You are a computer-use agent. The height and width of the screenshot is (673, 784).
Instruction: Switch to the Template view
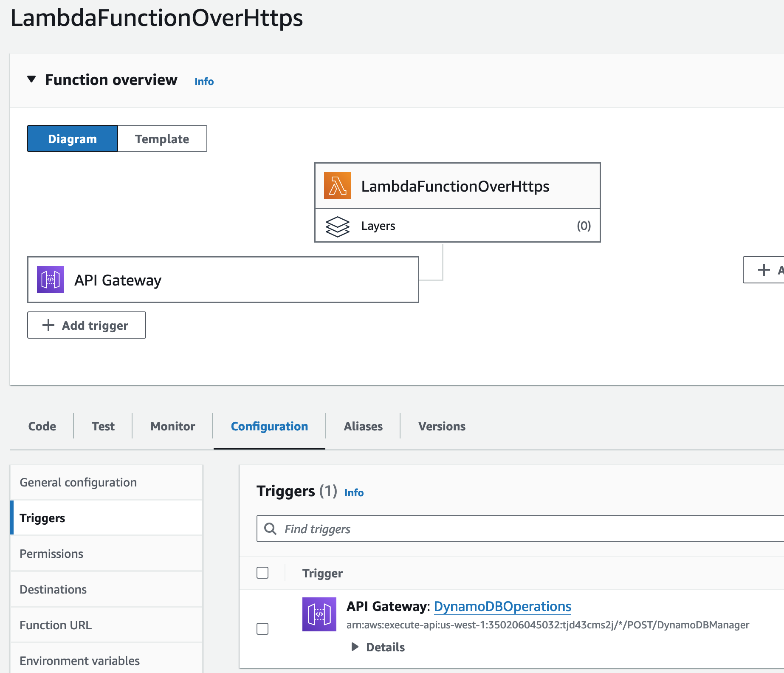pyautogui.click(x=162, y=139)
